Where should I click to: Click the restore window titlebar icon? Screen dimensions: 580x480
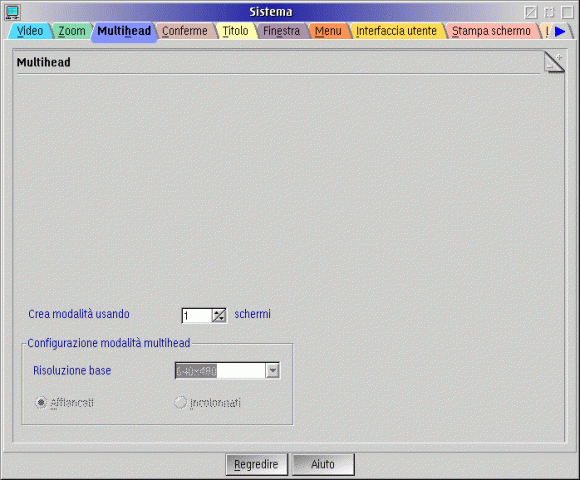(x=549, y=12)
